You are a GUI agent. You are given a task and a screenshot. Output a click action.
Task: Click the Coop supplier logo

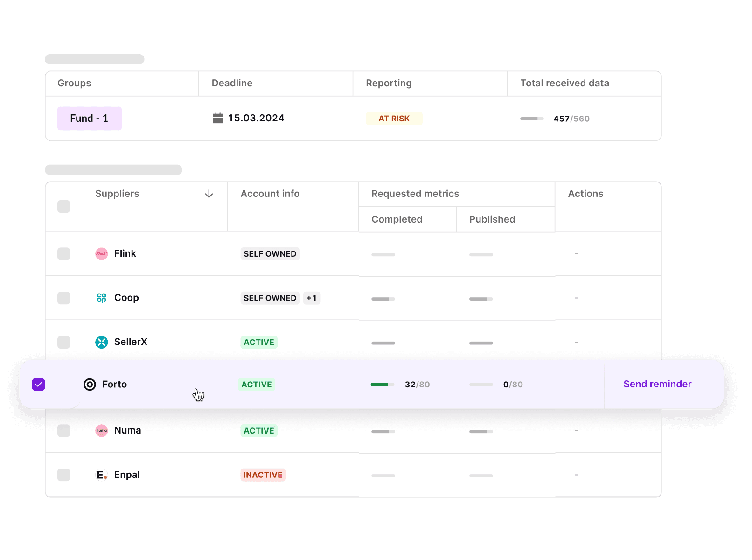pyautogui.click(x=102, y=298)
